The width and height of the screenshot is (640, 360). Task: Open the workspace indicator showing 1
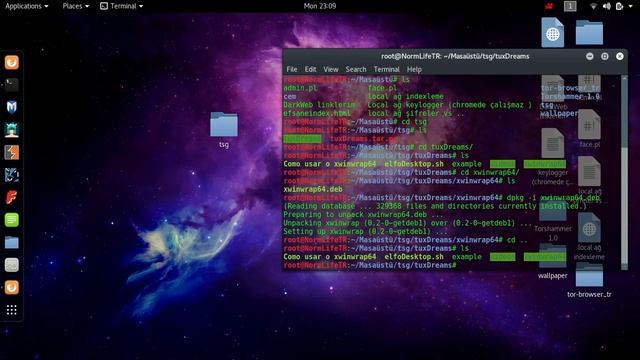[x=570, y=6]
